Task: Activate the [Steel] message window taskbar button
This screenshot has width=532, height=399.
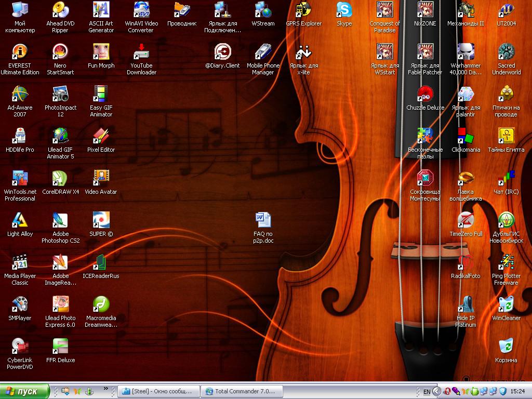Action: click(158, 391)
